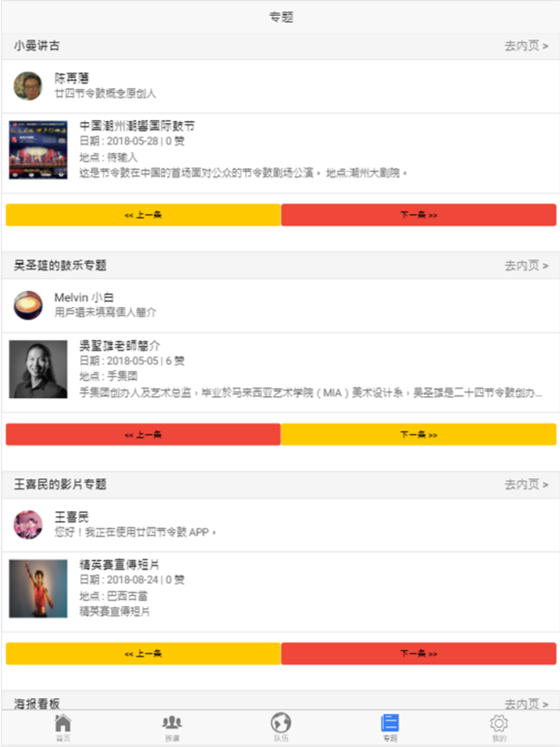Open 吳聖雄老師簡介 portrait thumbnail
560x747 pixels.
click(38, 370)
